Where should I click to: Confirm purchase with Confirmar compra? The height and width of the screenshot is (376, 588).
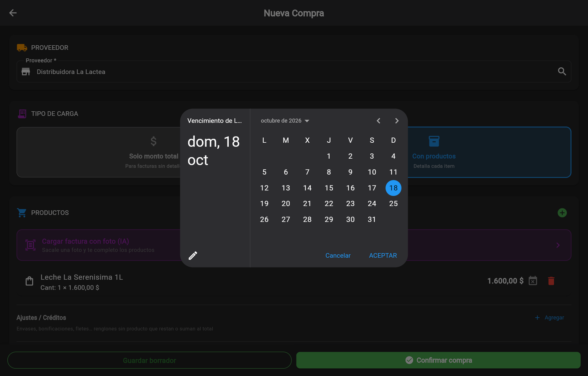coord(439,361)
